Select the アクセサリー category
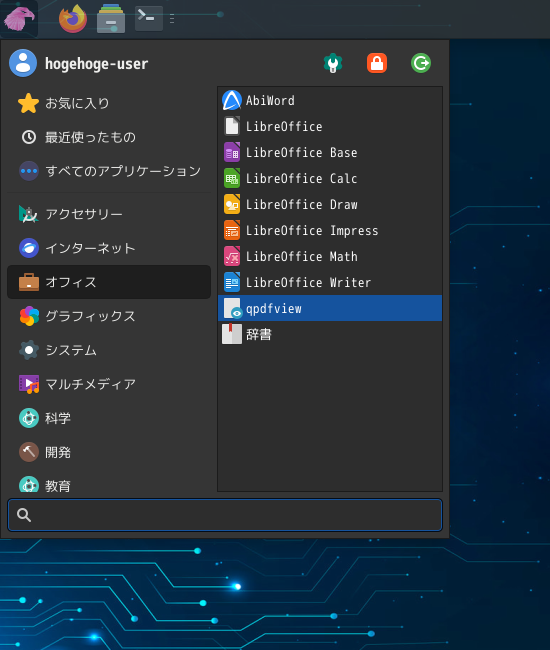The height and width of the screenshot is (650, 550). [109, 214]
